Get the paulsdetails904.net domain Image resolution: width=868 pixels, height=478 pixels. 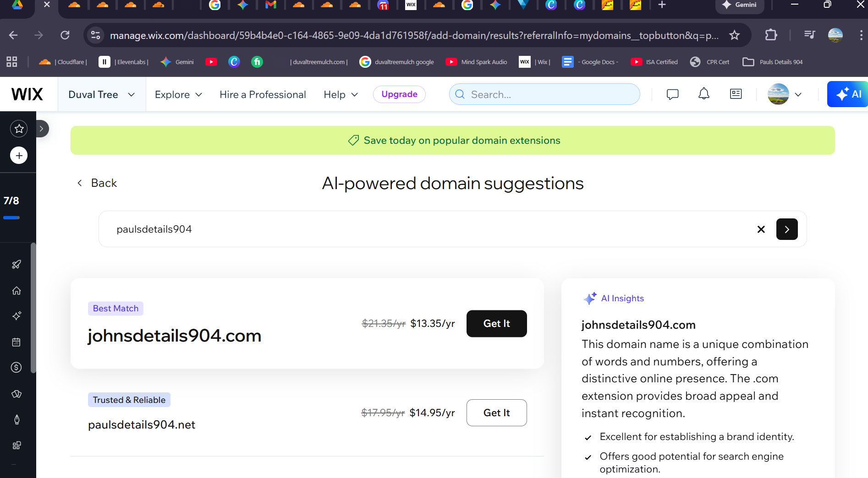[497, 413]
